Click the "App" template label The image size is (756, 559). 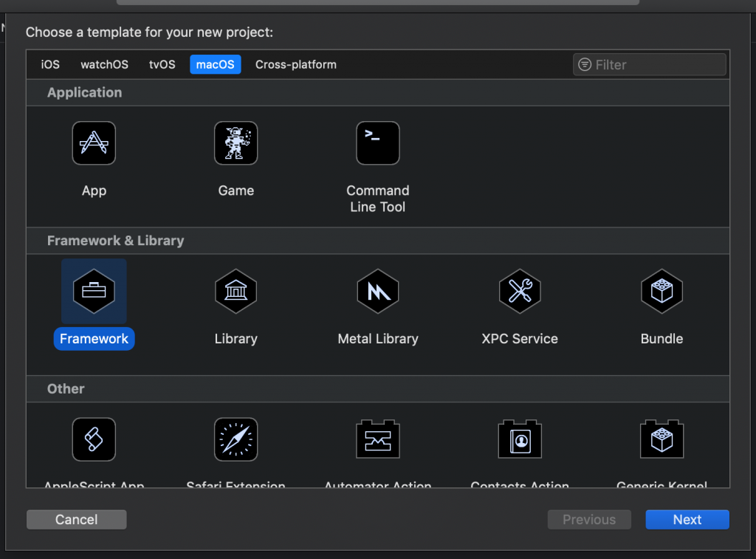coord(94,191)
